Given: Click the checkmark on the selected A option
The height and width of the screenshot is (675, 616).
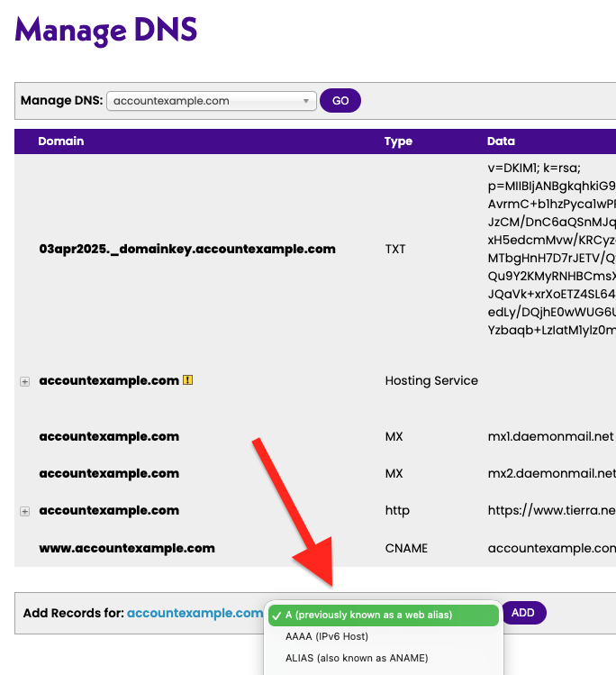Looking at the screenshot, I should pos(276,615).
